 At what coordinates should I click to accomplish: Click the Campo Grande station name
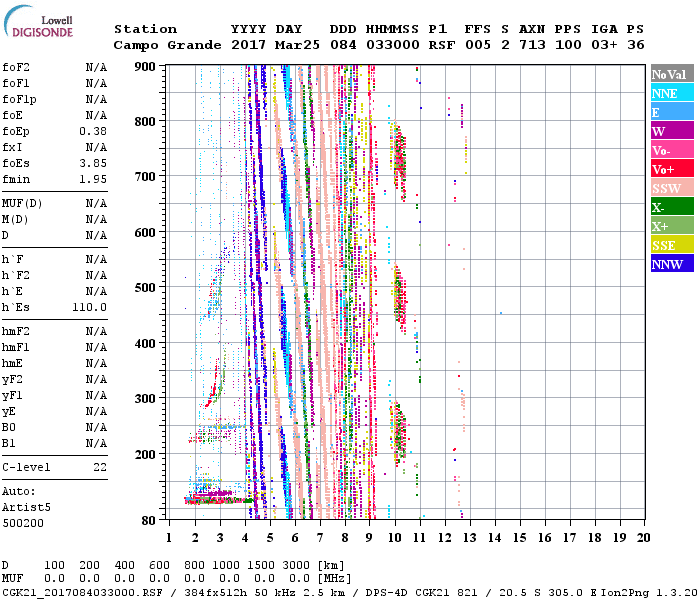pos(164,45)
